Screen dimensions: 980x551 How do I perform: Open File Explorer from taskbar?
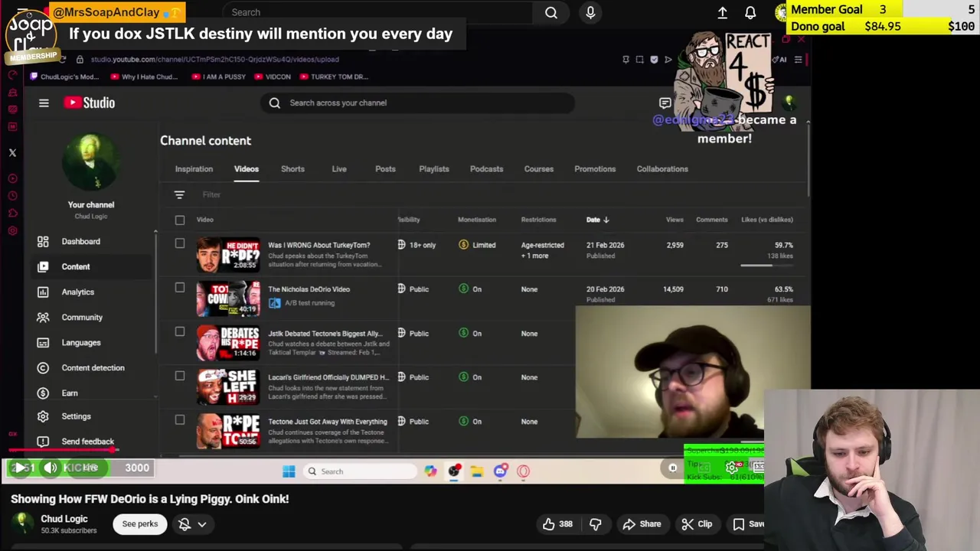pos(477,471)
